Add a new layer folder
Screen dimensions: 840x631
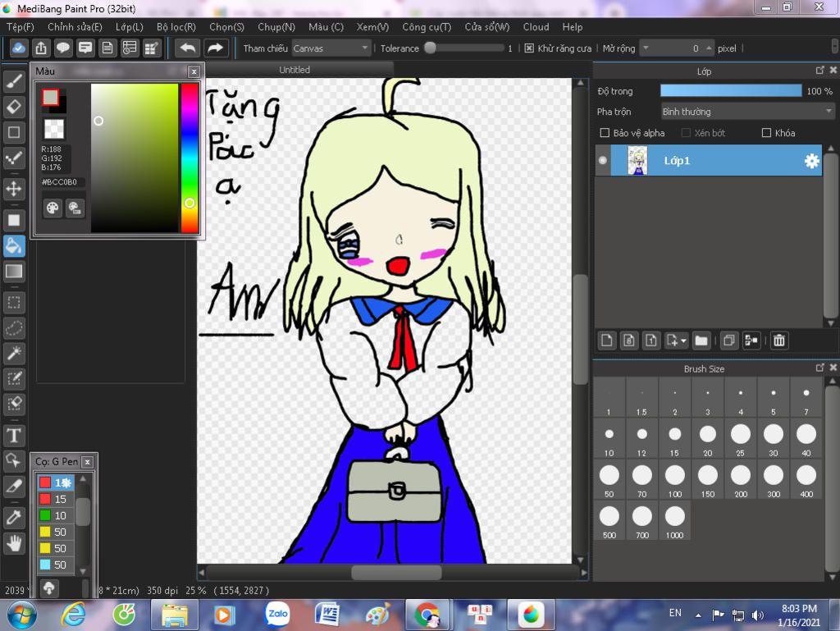point(701,341)
